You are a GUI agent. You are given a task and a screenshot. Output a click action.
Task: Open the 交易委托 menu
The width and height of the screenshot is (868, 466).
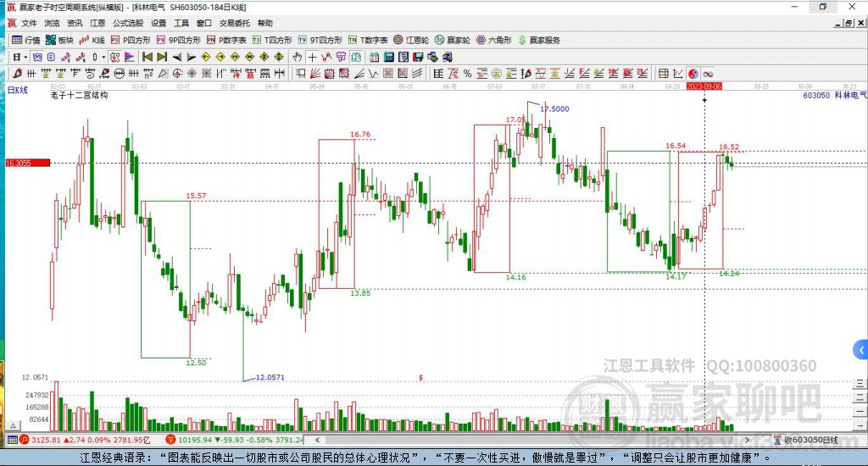pyautogui.click(x=234, y=23)
